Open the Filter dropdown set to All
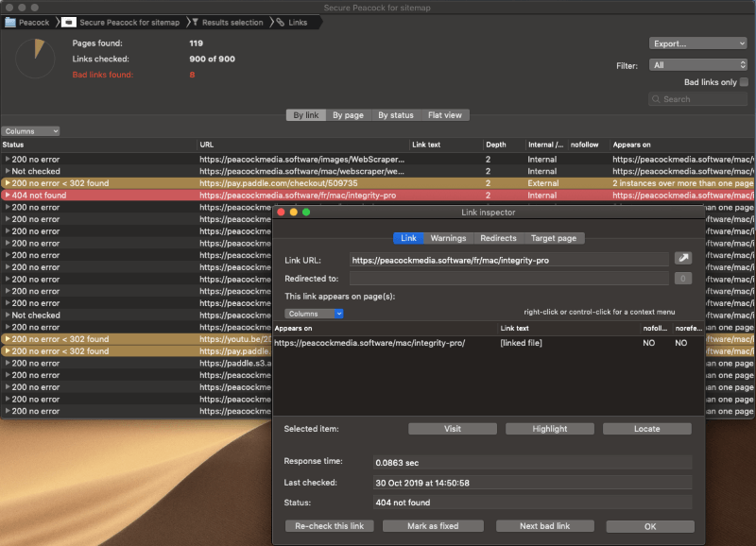 click(x=697, y=65)
